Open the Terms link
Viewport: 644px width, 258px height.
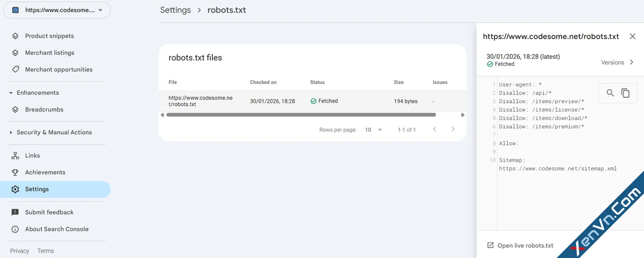[45, 251]
